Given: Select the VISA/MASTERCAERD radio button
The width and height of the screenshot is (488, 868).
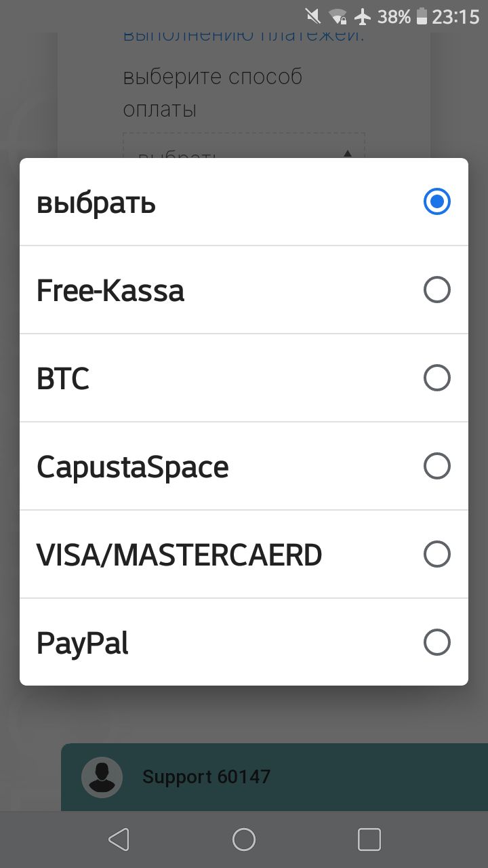Looking at the screenshot, I should tap(436, 554).
